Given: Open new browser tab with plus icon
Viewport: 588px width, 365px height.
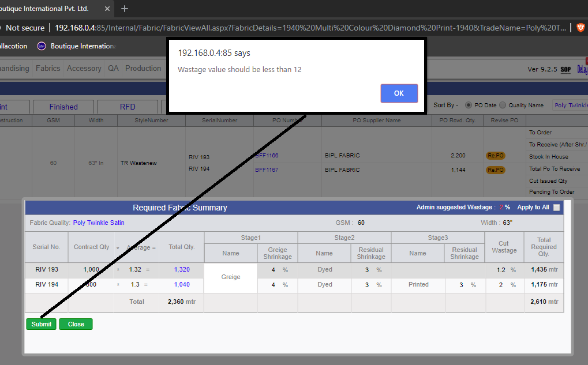Looking at the screenshot, I should tap(125, 9).
